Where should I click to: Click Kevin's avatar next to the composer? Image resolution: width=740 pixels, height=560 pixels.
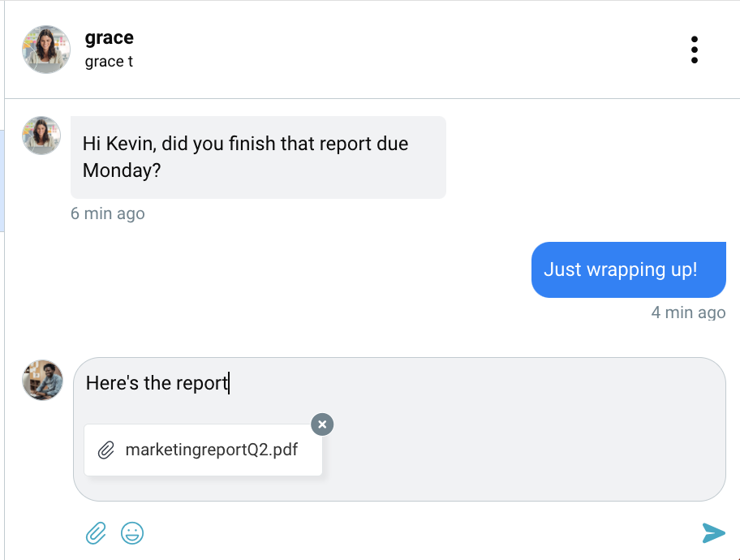pyautogui.click(x=42, y=380)
